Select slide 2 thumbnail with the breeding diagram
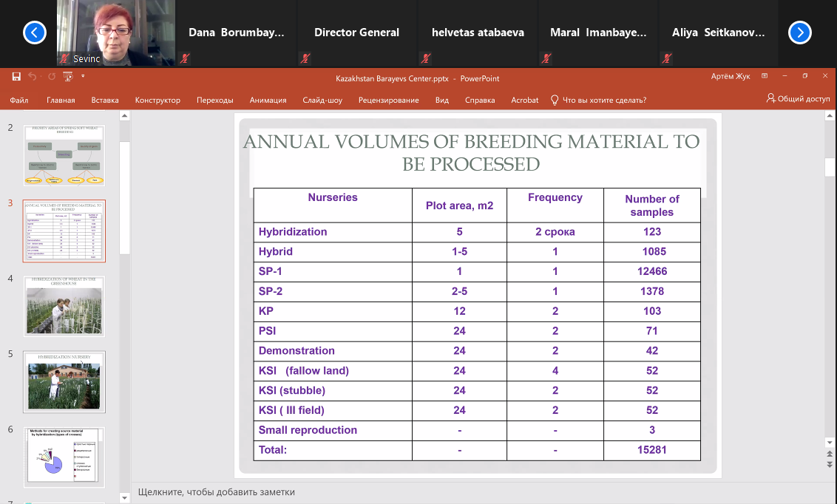 pos(64,155)
